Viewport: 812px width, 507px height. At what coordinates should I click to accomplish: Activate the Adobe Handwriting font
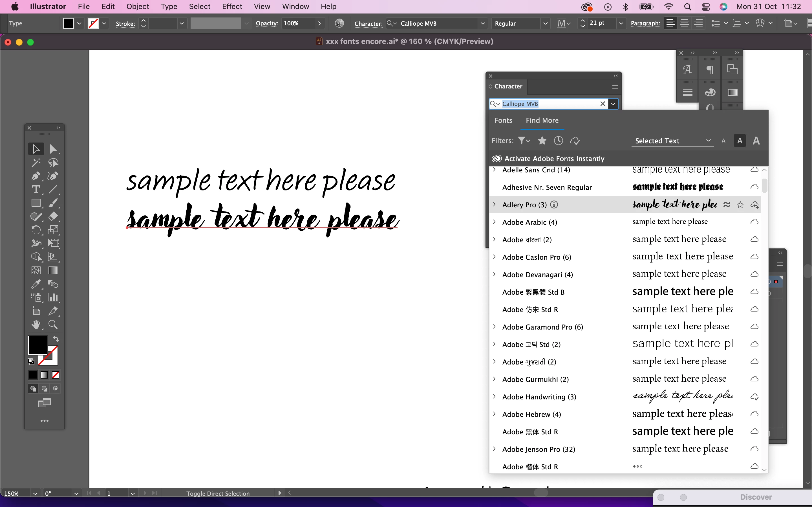point(754,397)
